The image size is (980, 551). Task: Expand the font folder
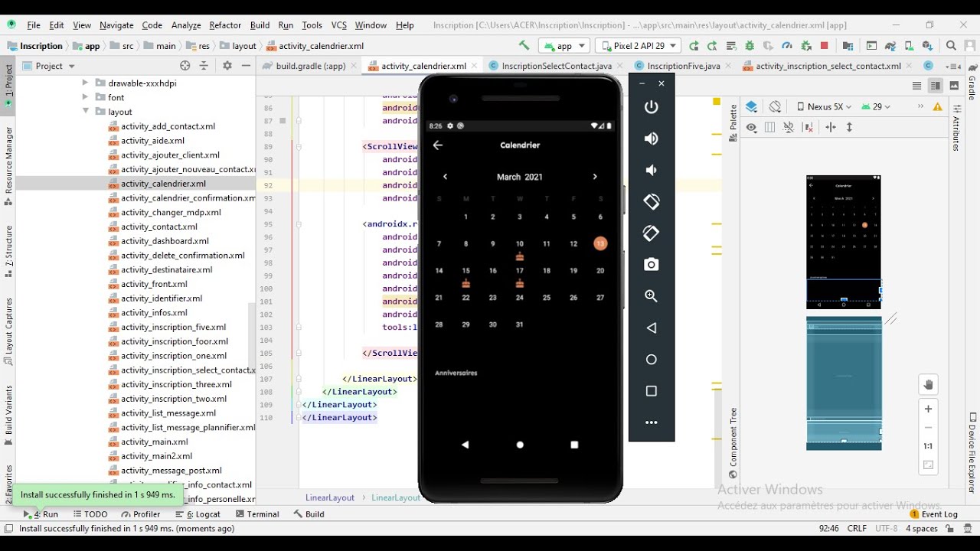pos(85,97)
